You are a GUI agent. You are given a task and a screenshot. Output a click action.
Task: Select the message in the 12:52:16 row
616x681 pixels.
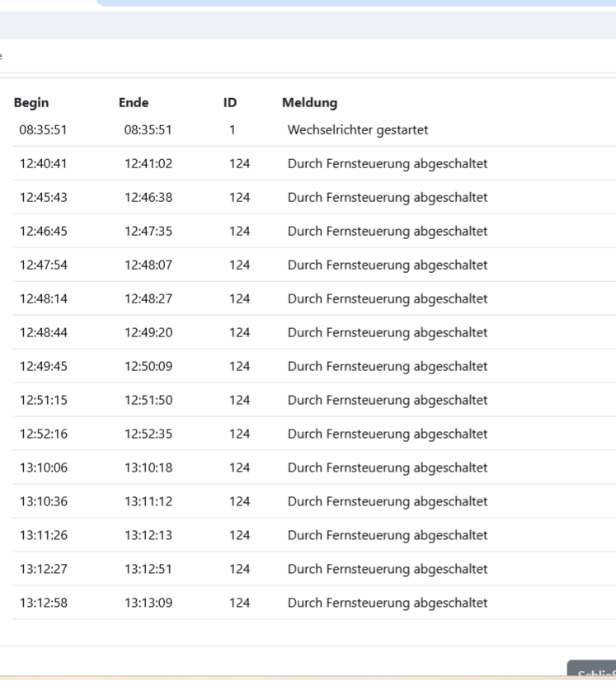pyautogui.click(x=388, y=434)
